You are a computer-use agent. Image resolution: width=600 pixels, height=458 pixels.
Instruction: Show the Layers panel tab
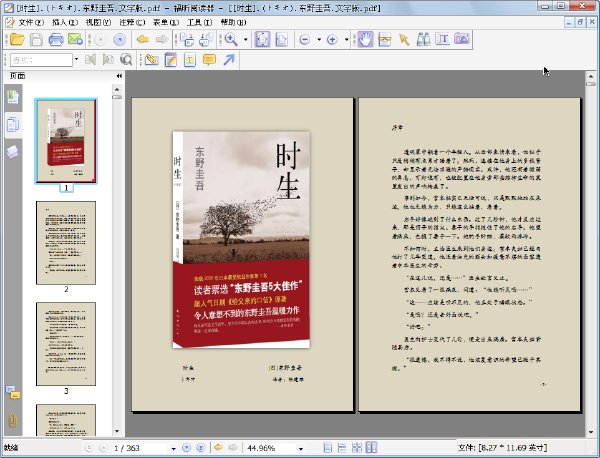[13, 152]
